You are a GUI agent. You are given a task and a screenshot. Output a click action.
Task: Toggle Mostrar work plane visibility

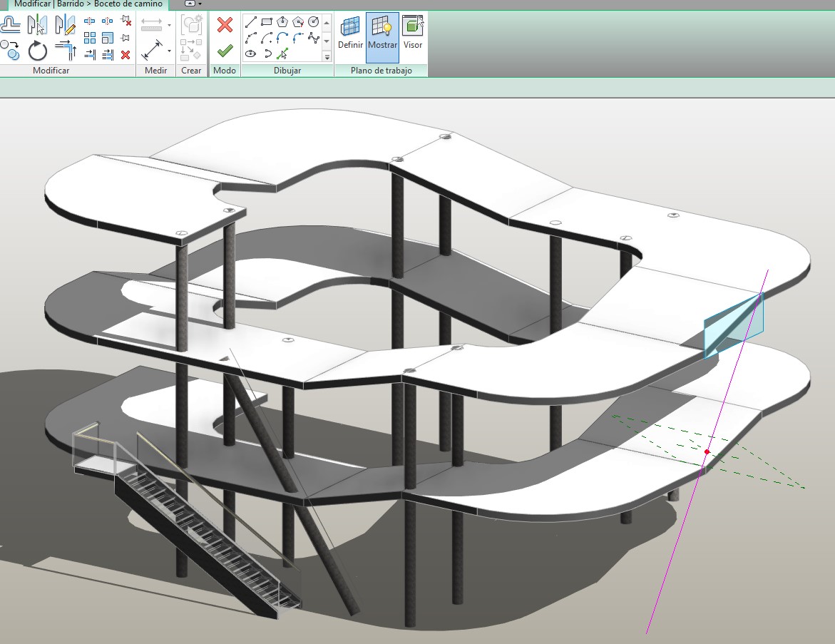pos(382,36)
